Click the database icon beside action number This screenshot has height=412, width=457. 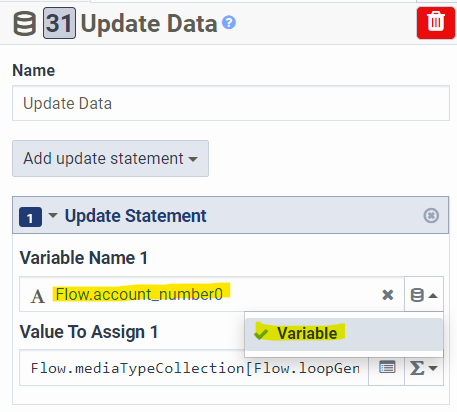(x=24, y=23)
